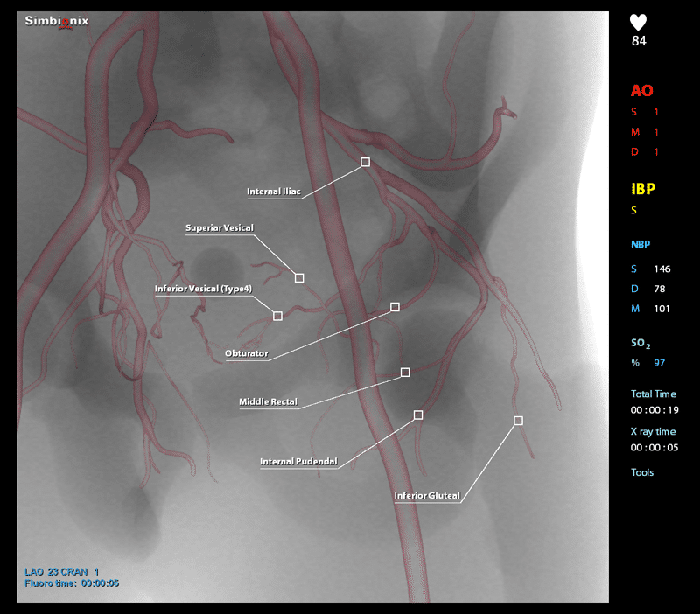Select the Internal Pudendal label
Screen dimensions: 700x614
(298, 462)
